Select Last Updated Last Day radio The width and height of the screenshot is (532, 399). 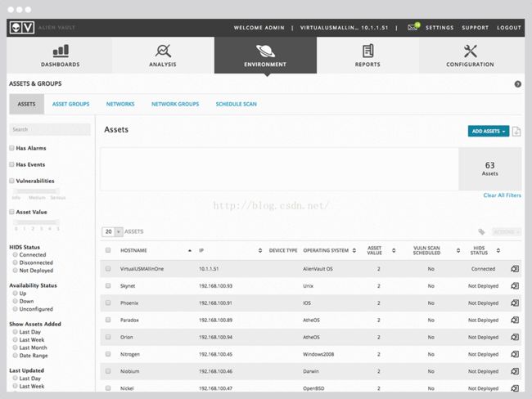tap(15, 378)
